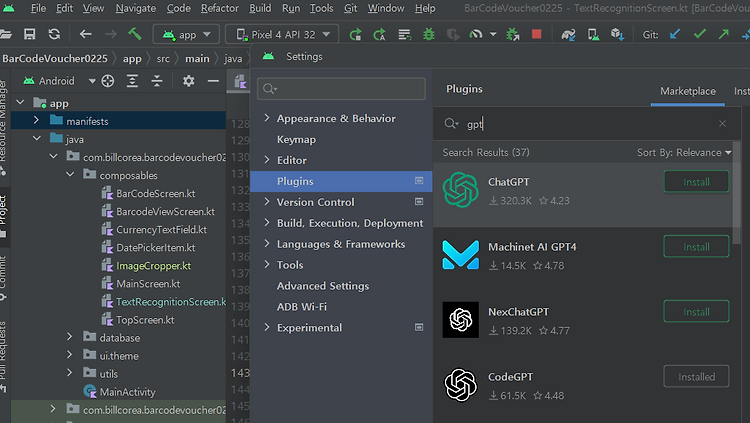Collapse the composables package
750x423 pixels.
(x=70, y=174)
